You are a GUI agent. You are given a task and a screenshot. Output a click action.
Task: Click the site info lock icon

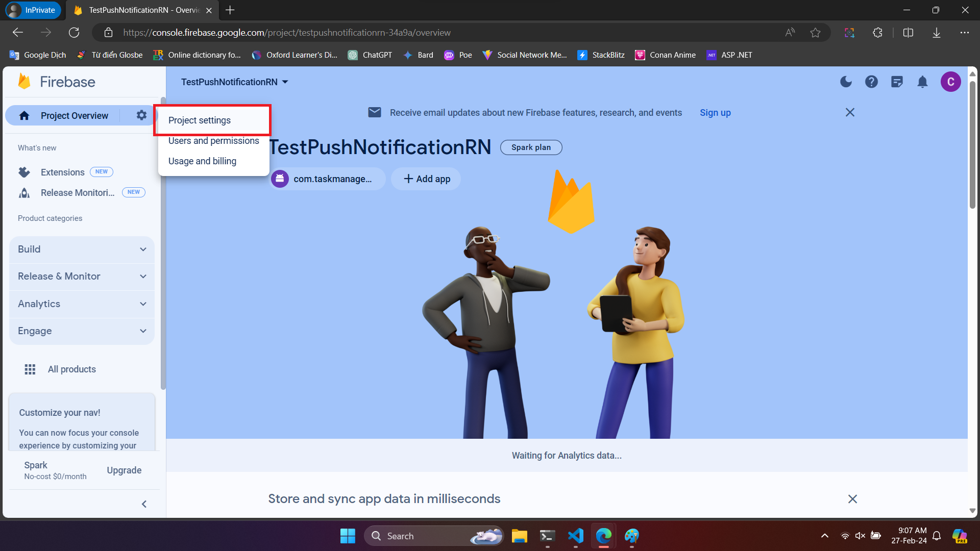(108, 33)
